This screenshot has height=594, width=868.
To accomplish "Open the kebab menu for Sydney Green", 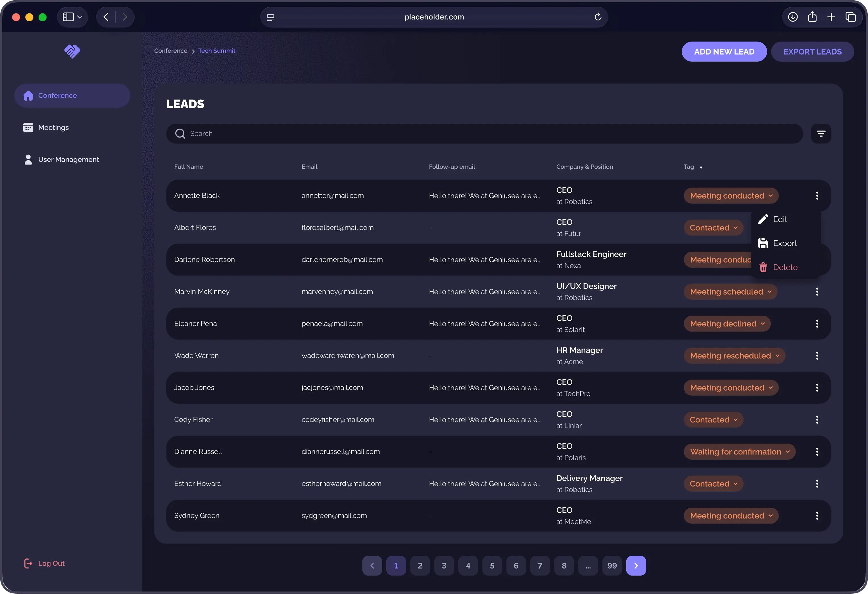I will [x=817, y=516].
